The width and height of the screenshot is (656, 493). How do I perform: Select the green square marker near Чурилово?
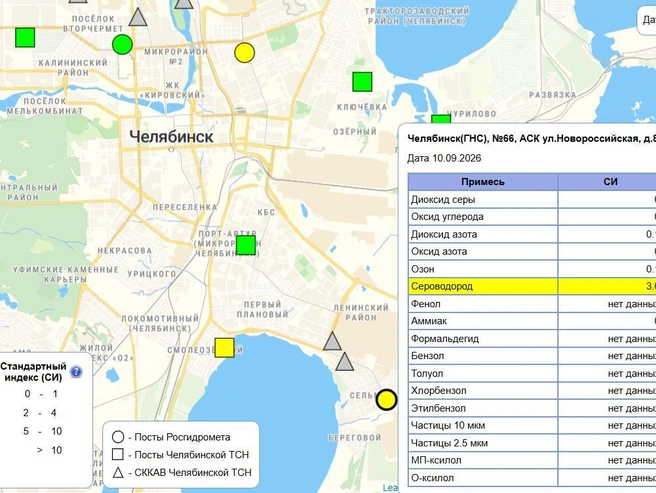point(441,119)
